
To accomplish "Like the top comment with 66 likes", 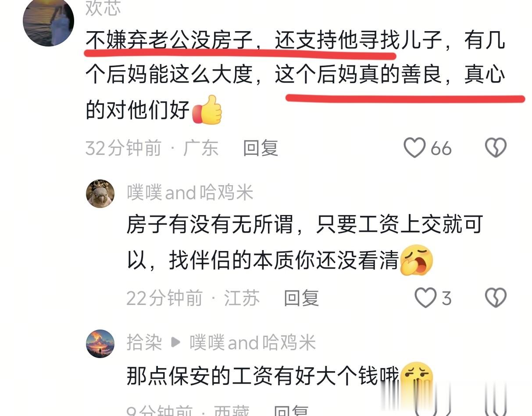I will (414, 148).
